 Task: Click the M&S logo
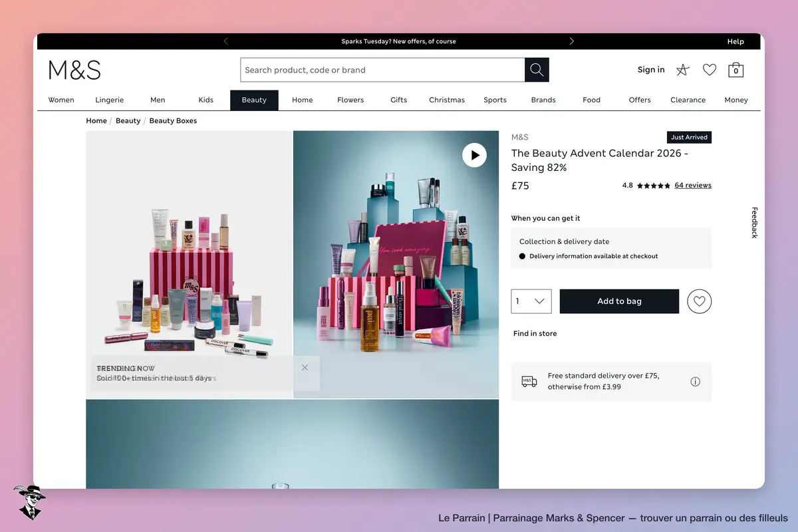(74, 70)
